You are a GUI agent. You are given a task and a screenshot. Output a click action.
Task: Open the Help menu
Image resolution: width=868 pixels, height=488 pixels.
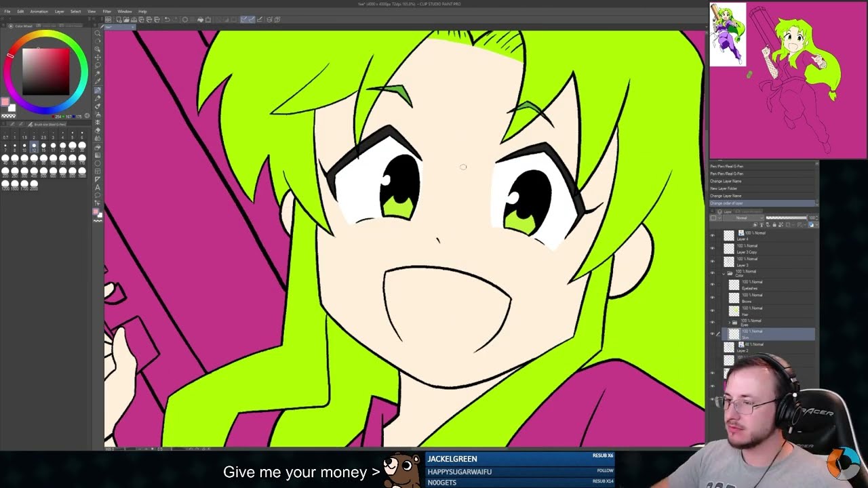pyautogui.click(x=142, y=12)
